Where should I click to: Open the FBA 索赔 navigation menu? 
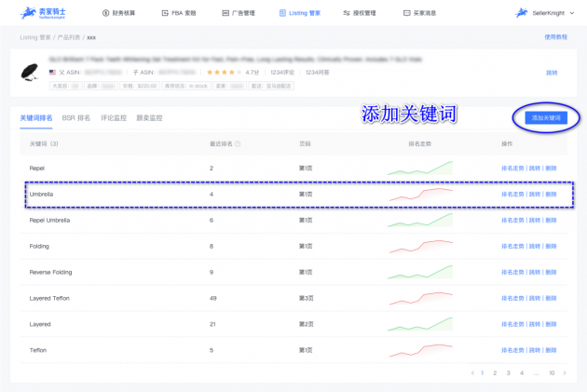179,13
